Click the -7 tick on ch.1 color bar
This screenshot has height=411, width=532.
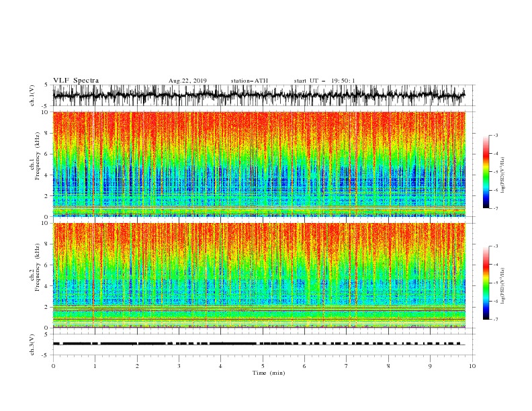pos(495,208)
